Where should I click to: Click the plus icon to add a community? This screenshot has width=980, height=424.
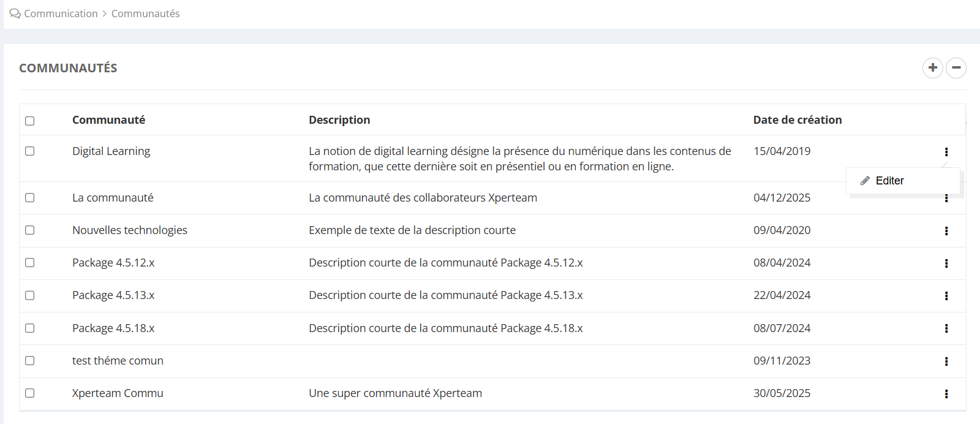click(932, 67)
